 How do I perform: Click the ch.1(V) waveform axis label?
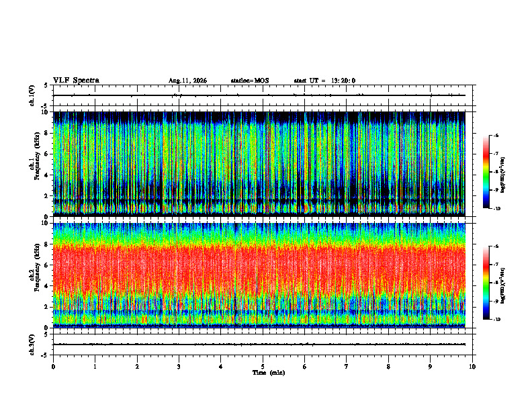pyautogui.click(x=32, y=95)
